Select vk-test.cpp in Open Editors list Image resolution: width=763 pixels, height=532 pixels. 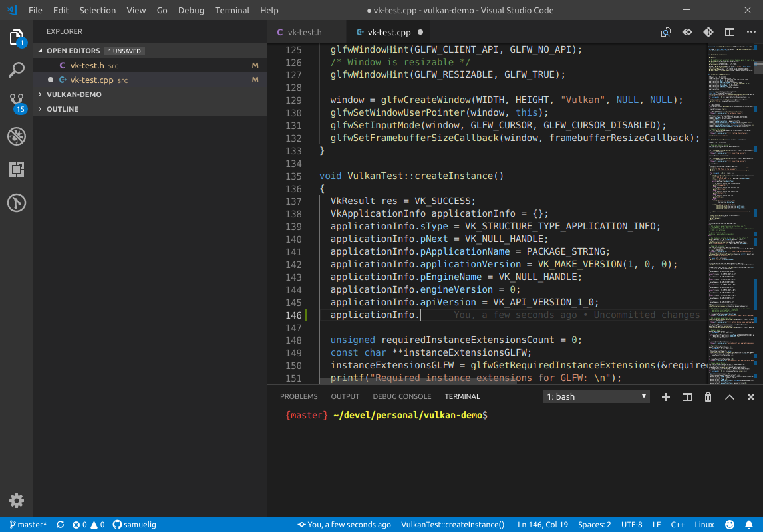[150, 80]
